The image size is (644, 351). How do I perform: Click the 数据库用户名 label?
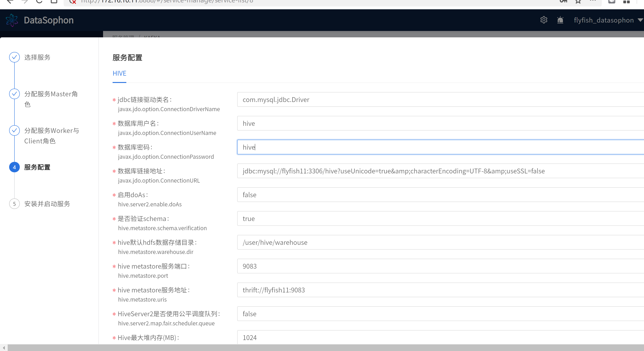coord(138,123)
